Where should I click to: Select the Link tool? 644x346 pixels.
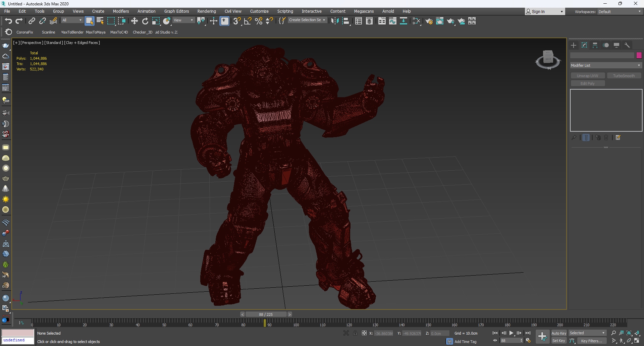pos(32,21)
